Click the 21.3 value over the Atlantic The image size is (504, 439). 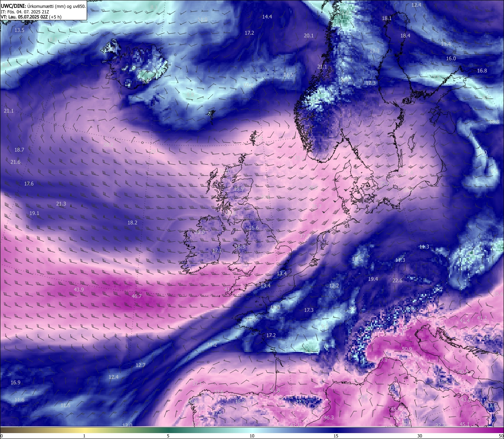coord(61,204)
